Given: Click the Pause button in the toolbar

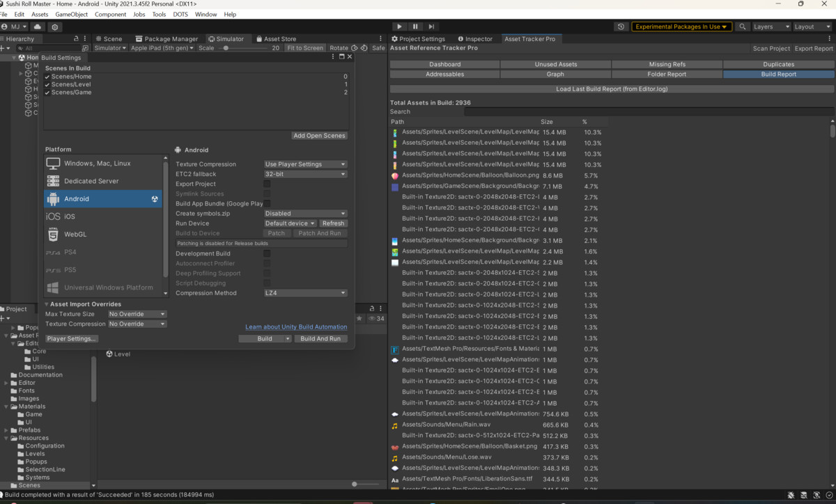Looking at the screenshot, I should 415,26.
